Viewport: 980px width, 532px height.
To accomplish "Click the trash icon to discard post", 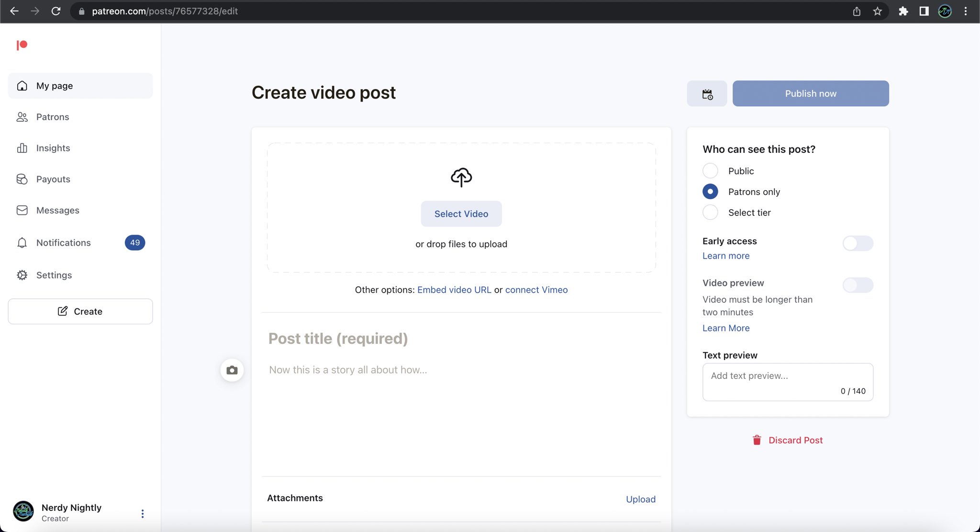I will [x=757, y=440].
